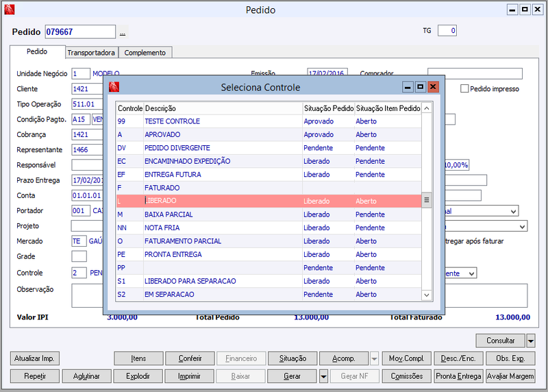Viewport: 548px width, 392px height.
Task: Click the red app icon in Seleciona Controle title
Action: coord(114,87)
